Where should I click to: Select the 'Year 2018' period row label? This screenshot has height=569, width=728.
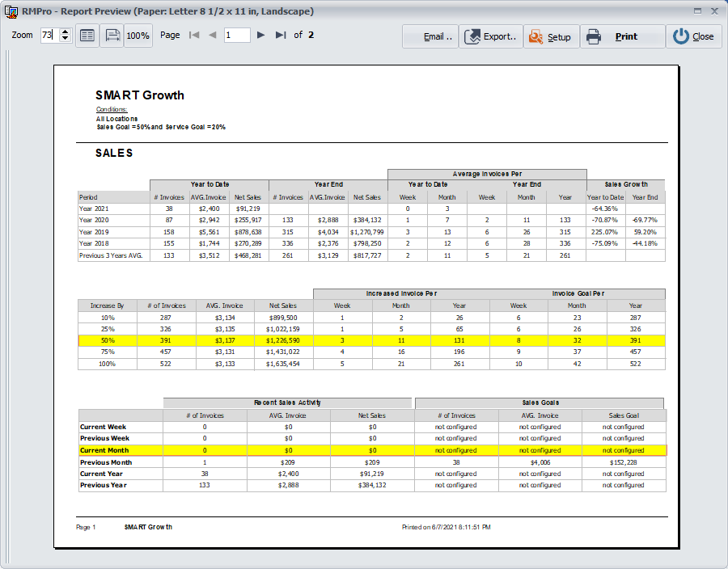tap(94, 243)
